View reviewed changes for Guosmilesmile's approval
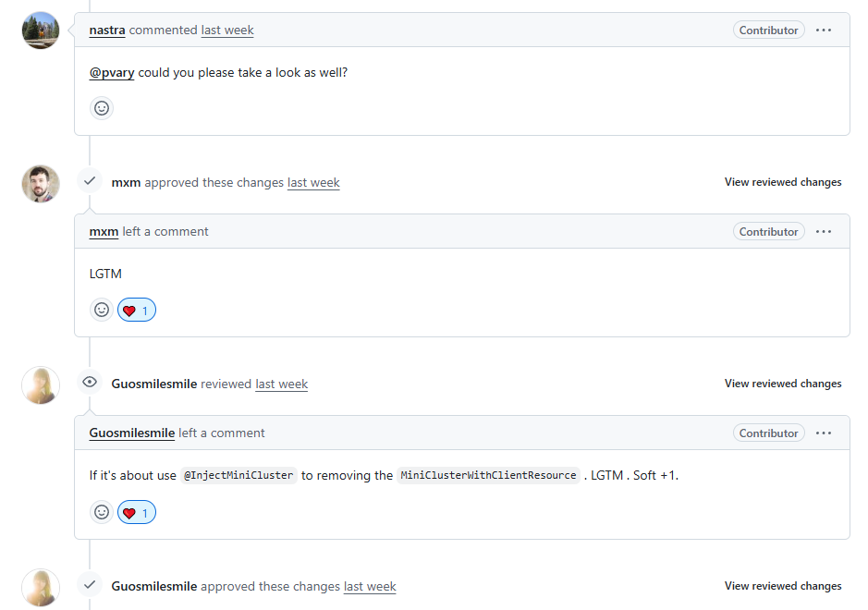 pos(783,586)
